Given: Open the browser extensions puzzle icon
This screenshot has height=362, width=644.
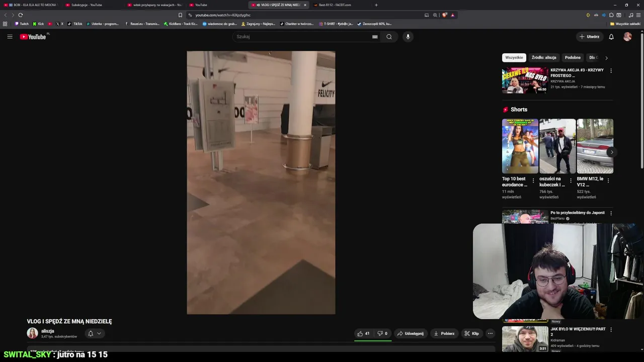Looking at the screenshot, I should [611, 15].
